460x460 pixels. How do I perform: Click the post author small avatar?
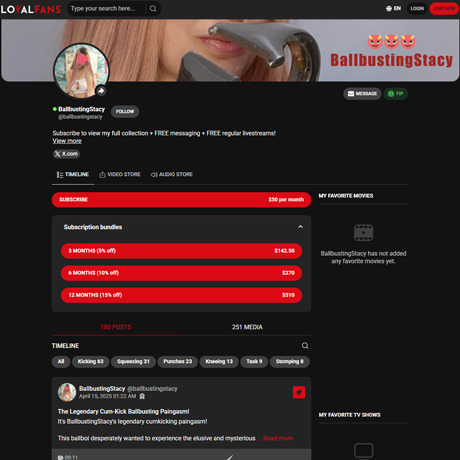(x=67, y=392)
